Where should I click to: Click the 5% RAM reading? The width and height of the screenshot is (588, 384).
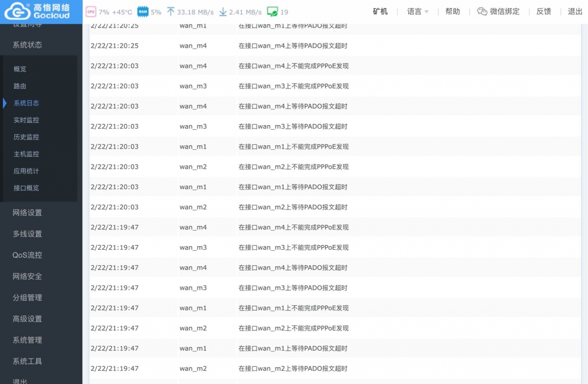point(156,12)
